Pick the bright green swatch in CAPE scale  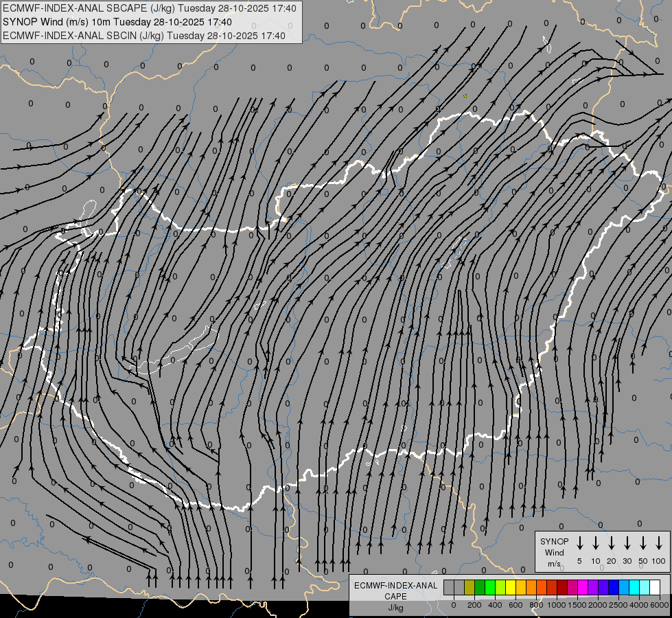click(x=490, y=587)
